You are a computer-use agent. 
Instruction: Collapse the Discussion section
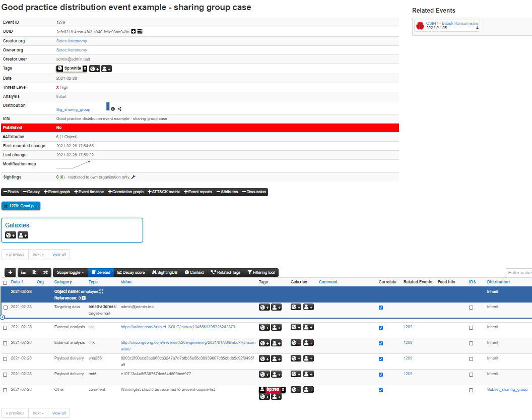254,192
